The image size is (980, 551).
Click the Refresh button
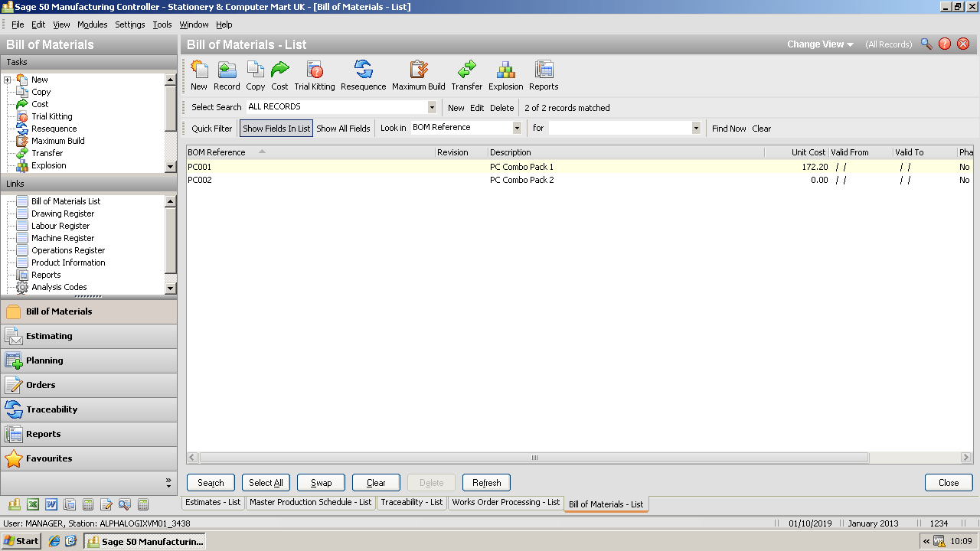click(486, 483)
